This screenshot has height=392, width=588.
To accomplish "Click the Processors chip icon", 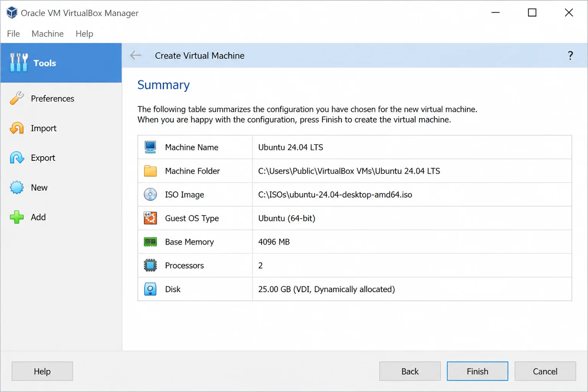I will click(150, 265).
